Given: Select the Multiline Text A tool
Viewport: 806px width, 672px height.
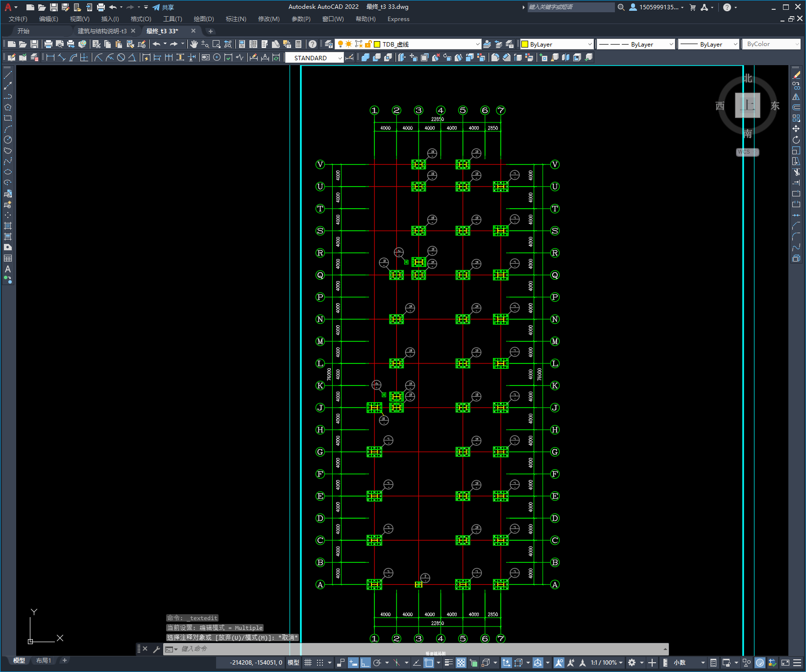Looking at the screenshot, I should (8, 269).
